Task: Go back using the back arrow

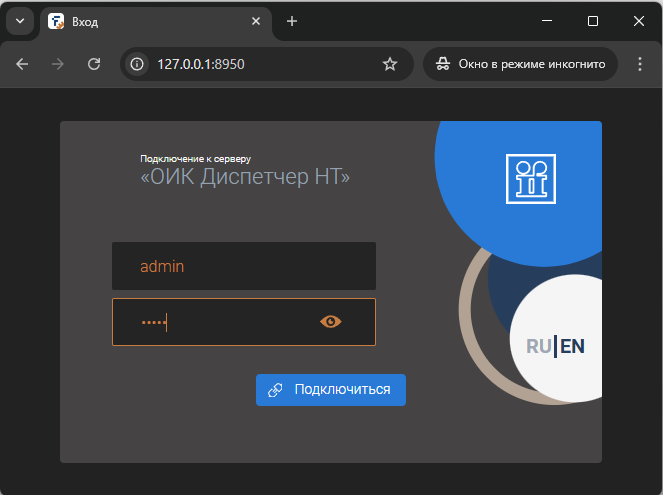Action: click(x=22, y=64)
